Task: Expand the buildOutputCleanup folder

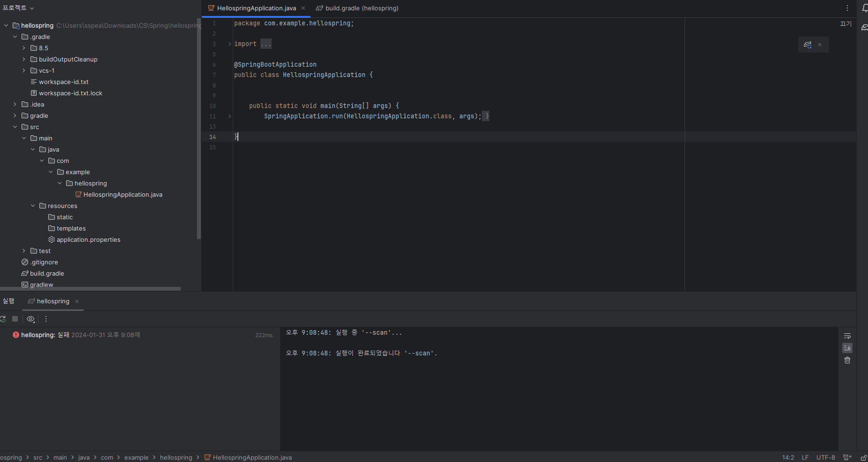Action: [24, 59]
